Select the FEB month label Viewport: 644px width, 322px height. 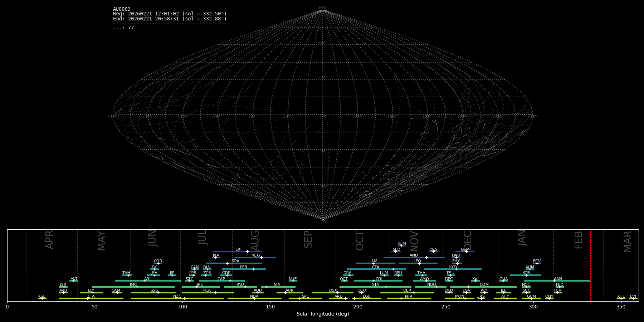click(579, 240)
